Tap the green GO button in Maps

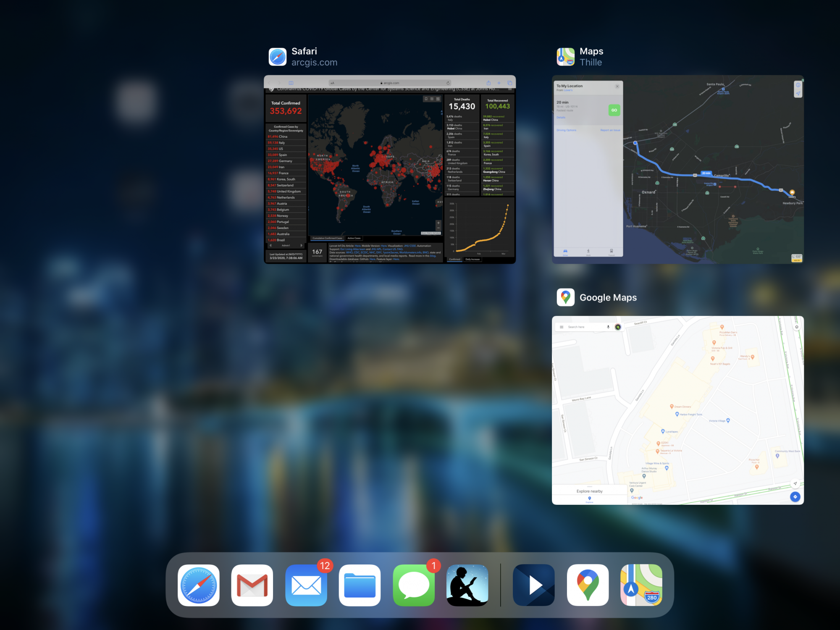(614, 110)
